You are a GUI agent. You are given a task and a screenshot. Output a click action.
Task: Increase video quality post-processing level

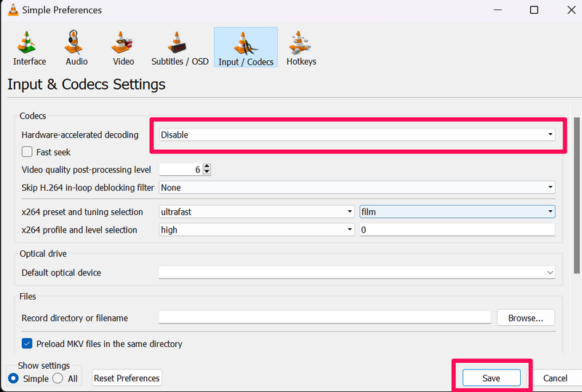pyautogui.click(x=207, y=167)
